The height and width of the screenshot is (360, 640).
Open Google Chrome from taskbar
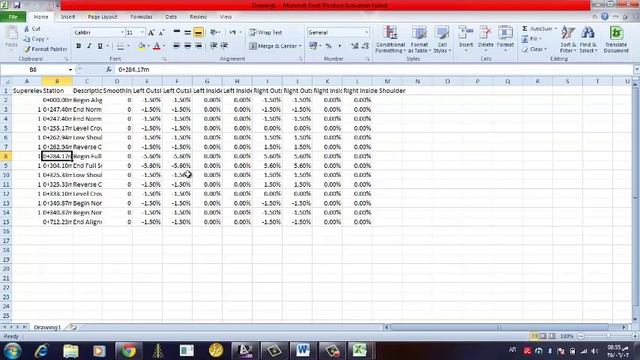click(x=128, y=351)
